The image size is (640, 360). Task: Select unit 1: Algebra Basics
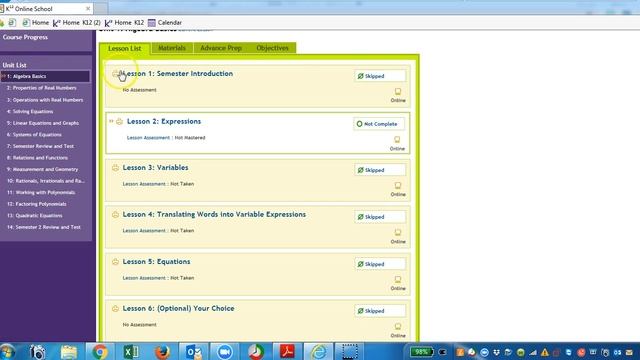pyautogui.click(x=45, y=76)
